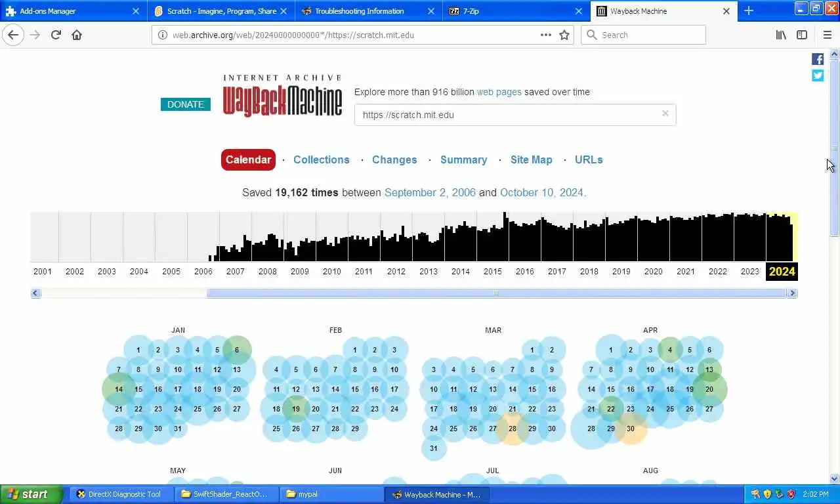Toggle the sidebar view icon
The image size is (840, 504).
[802, 35]
